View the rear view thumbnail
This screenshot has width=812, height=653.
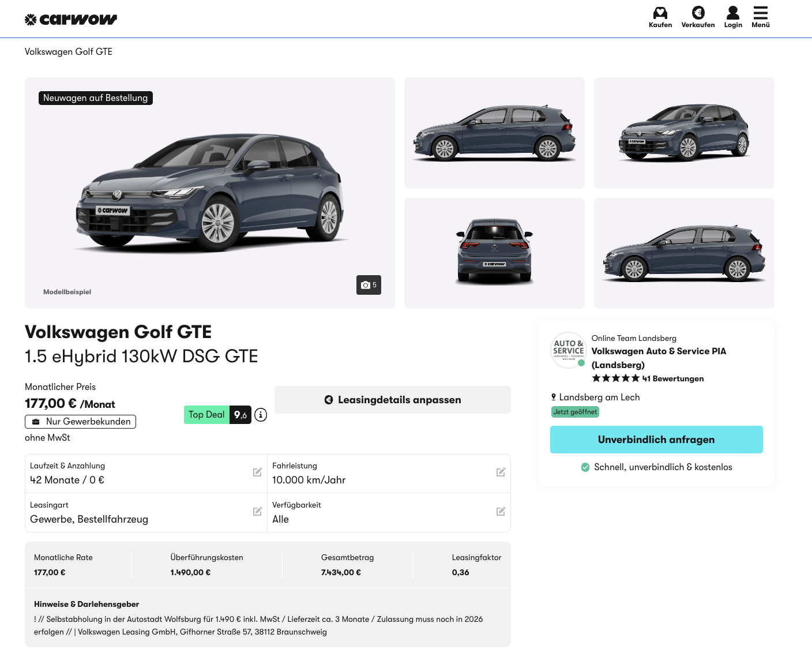pyautogui.click(x=494, y=253)
